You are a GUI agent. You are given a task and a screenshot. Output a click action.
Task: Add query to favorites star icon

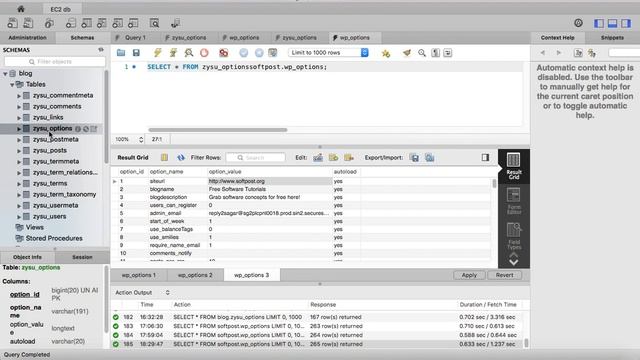(386, 53)
